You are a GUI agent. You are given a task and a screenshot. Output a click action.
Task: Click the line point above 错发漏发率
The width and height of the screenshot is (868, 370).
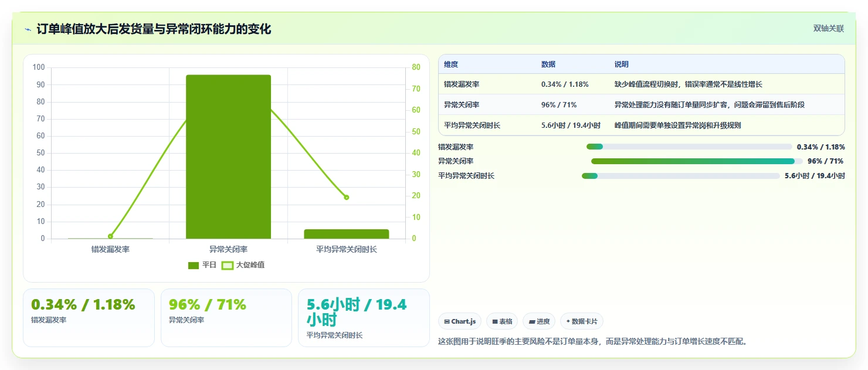[x=110, y=236]
